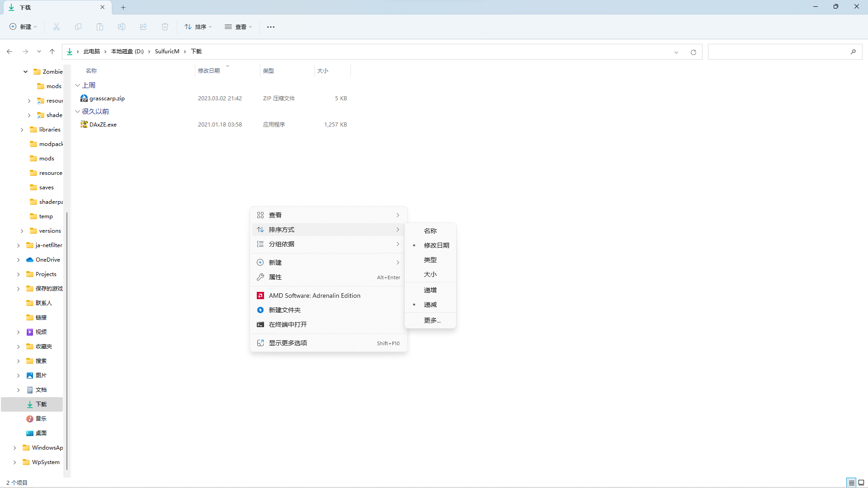
Task: Refresh the current folder view
Action: click(693, 52)
